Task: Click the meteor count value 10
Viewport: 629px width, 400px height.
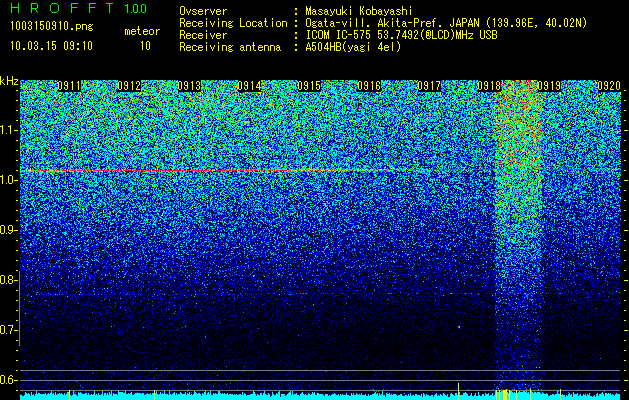Action: 145,46
